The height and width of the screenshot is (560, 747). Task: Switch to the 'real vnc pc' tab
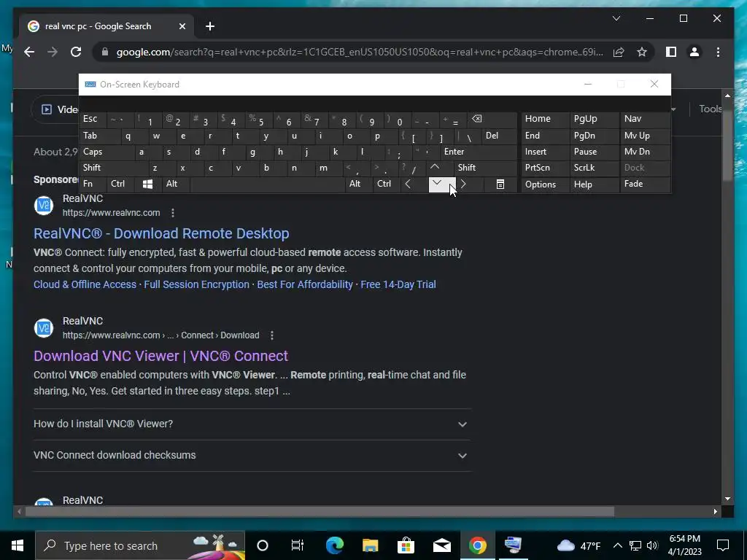(x=107, y=26)
